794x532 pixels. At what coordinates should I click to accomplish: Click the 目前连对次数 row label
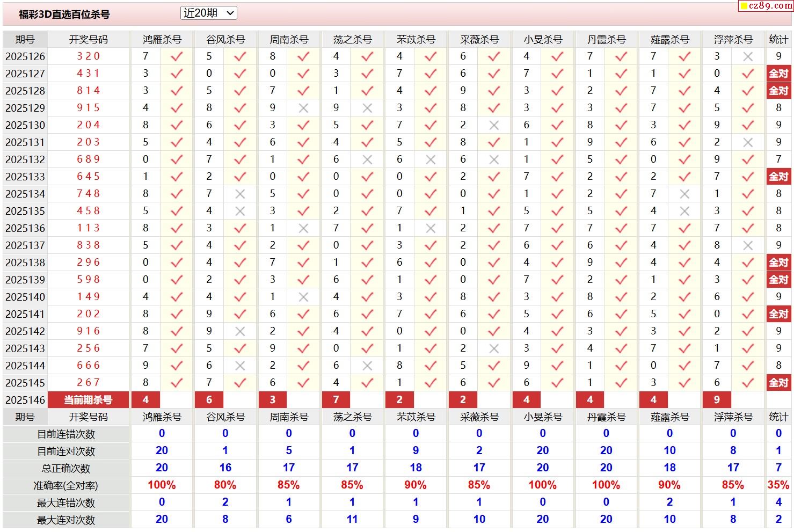(x=66, y=451)
